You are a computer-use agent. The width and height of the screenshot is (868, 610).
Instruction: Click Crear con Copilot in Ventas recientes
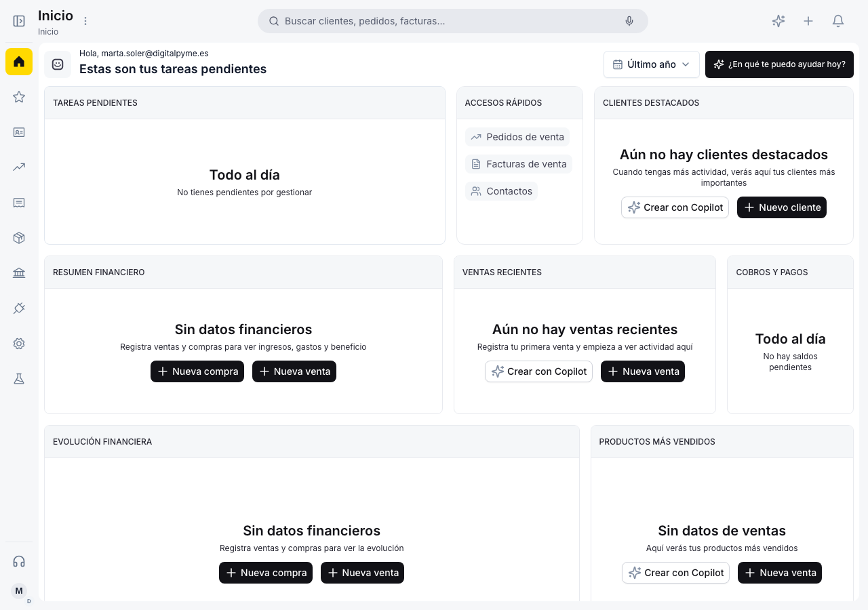coord(538,371)
